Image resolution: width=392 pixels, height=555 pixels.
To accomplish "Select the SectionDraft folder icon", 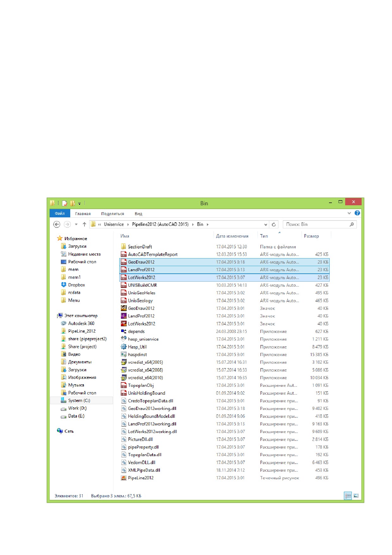I will pos(124,246).
